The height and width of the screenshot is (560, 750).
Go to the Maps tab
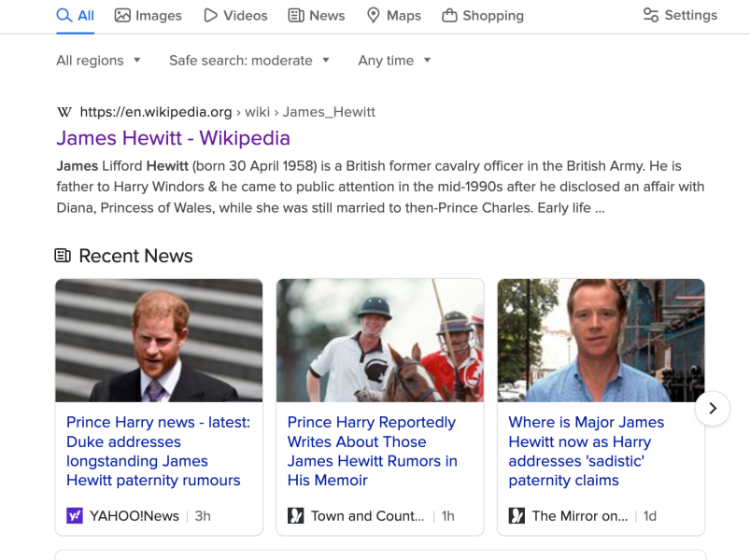393,15
